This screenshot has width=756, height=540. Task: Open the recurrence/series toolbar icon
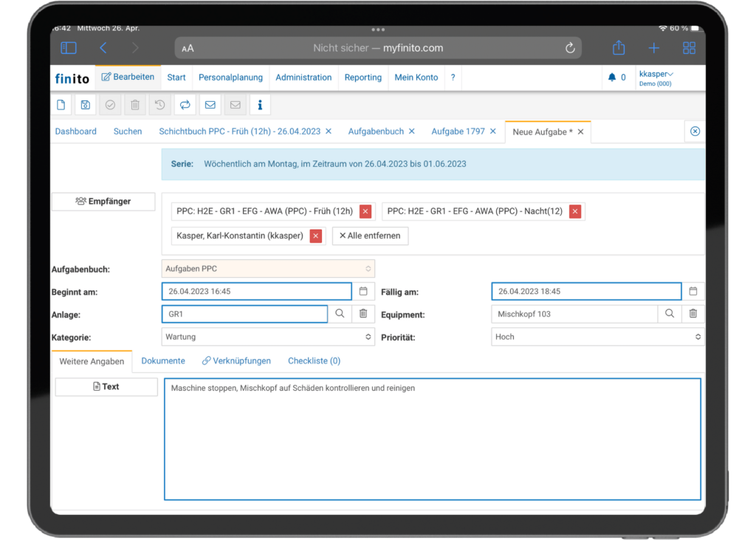coord(185,104)
